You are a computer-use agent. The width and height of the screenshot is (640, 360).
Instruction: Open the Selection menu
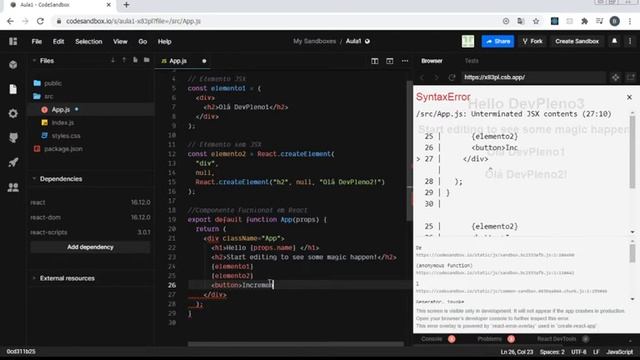click(x=89, y=42)
